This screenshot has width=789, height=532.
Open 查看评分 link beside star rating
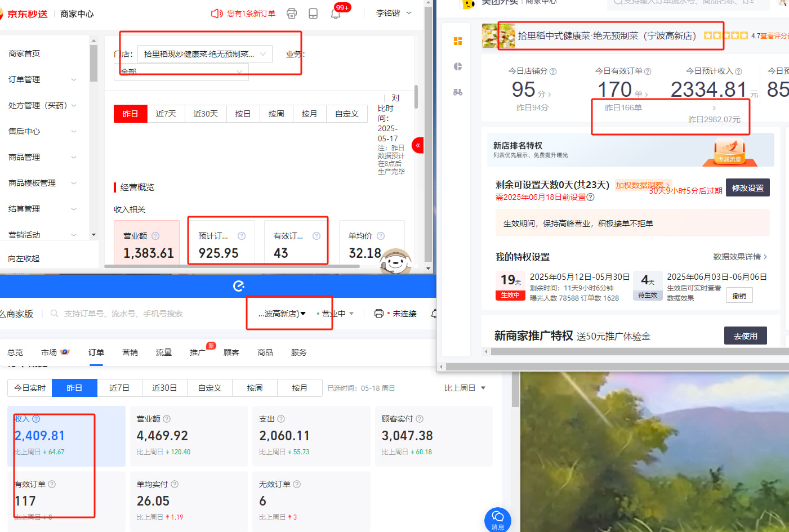[x=774, y=35]
